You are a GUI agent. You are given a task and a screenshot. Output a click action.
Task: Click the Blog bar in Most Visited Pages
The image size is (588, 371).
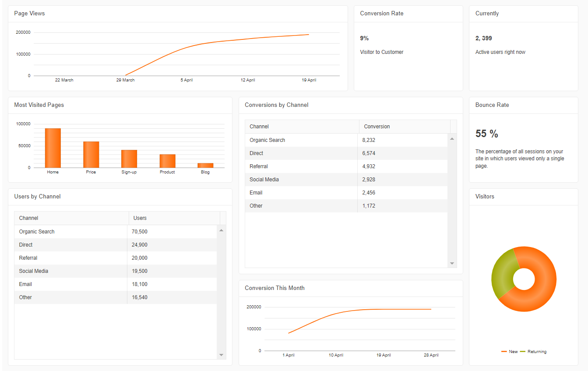[x=205, y=166]
